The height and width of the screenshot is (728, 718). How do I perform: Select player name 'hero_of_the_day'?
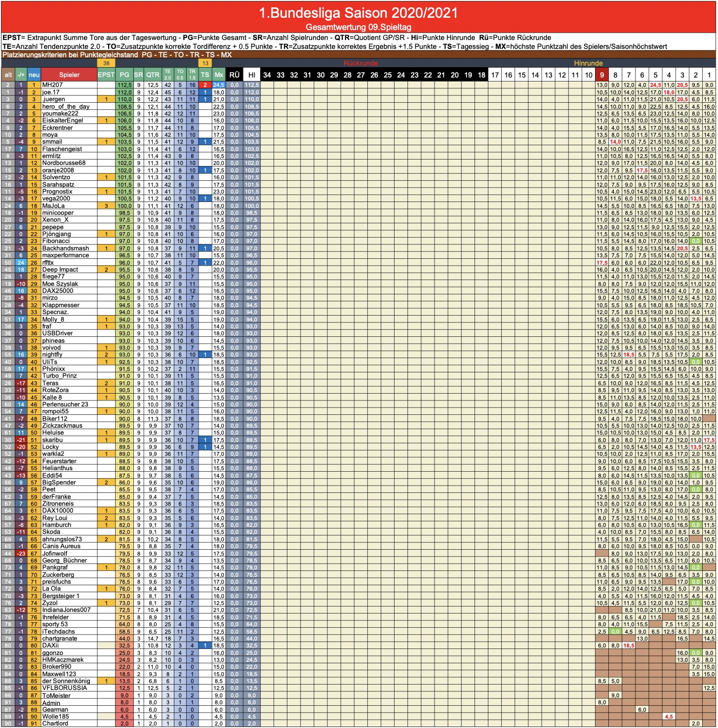click(66, 106)
